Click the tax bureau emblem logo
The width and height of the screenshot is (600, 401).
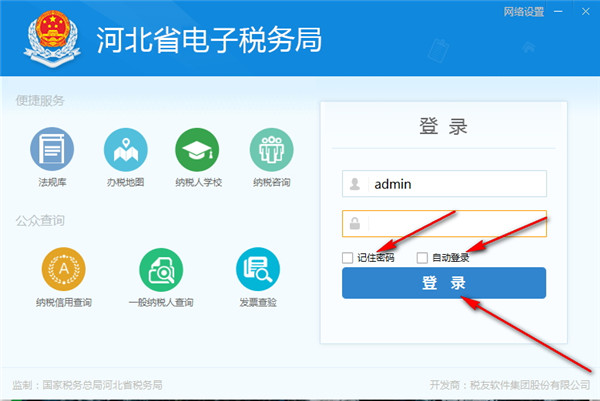tap(52, 38)
